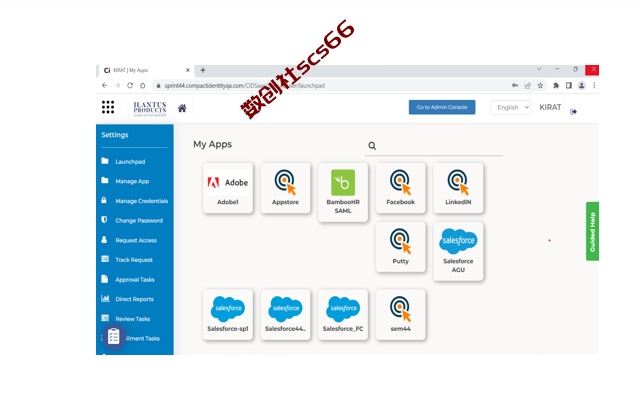The image size is (640, 400).
Task: Launch the BambooHR SAML app tile
Action: (343, 192)
